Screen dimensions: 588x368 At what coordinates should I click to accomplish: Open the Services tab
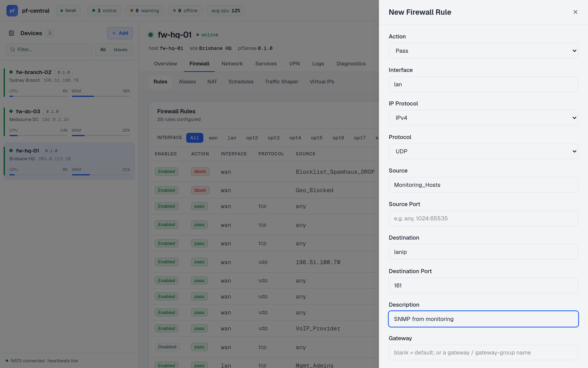coord(266,64)
